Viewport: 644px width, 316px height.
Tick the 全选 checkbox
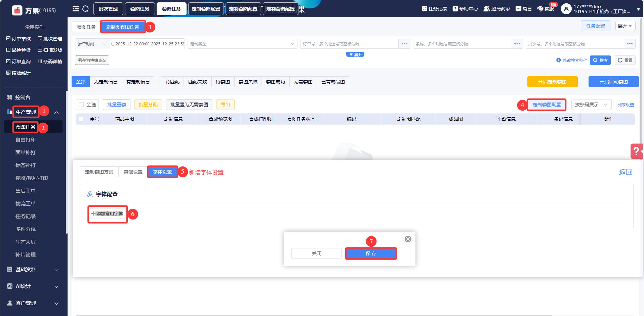pyautogui.click(x=81, y=105)
